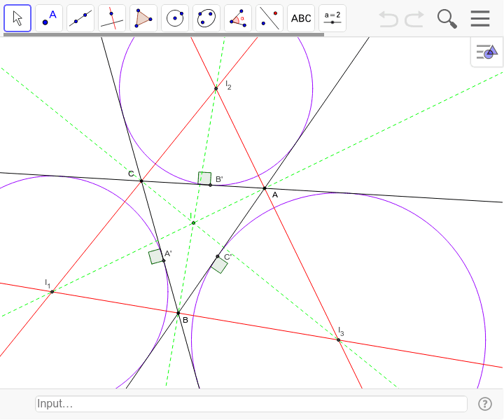Viewport: 504px width, 420px height.
Task: Click point A of the triangle
Action: pyautogui.click(x=265, y=188)
